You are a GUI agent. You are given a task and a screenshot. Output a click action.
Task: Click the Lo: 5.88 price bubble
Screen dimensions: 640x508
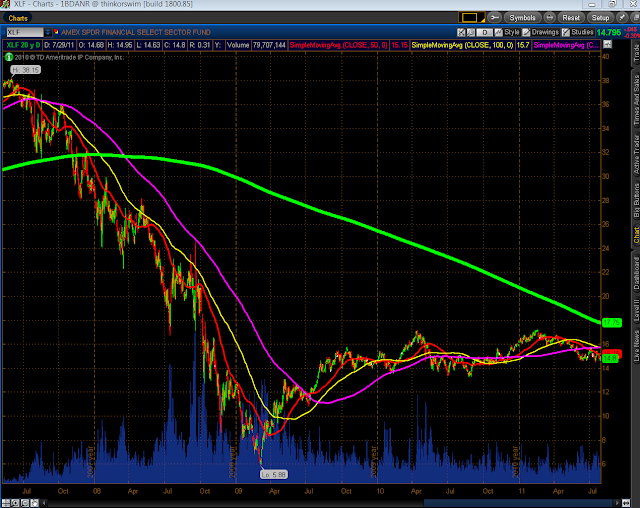(x=273, y=475)
